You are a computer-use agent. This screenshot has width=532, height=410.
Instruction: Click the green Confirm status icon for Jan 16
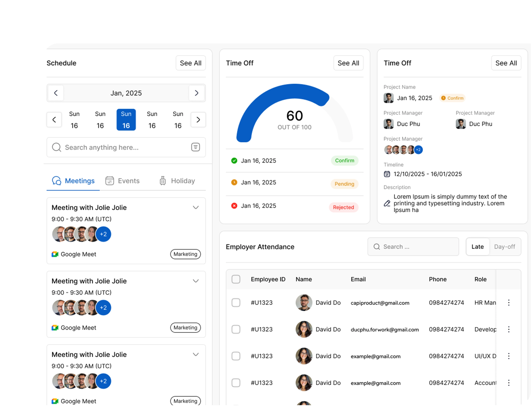click(234, 161)
